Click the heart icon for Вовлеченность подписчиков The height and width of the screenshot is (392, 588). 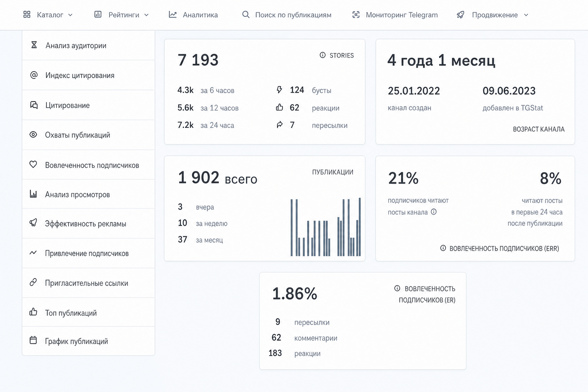click(x=33, y=165)
